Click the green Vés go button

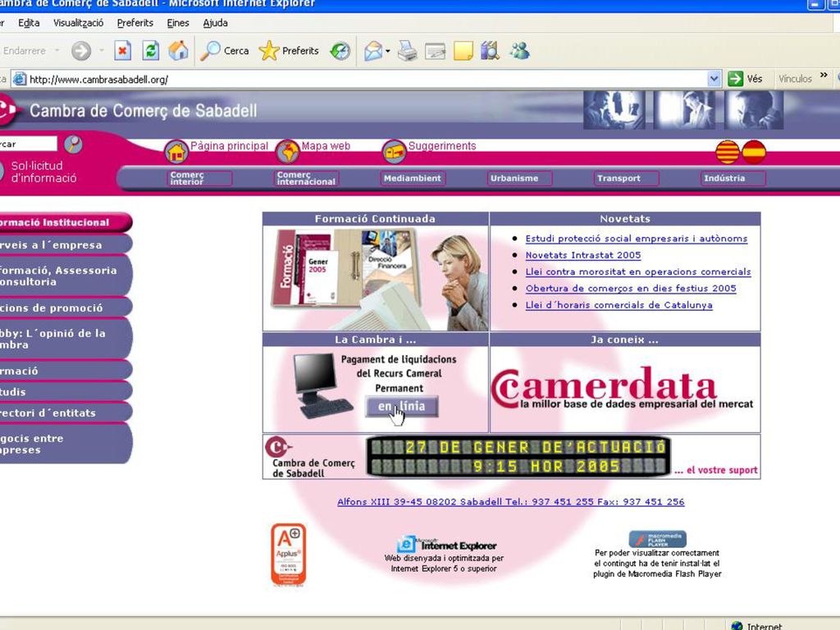click(x=745, y=79)
